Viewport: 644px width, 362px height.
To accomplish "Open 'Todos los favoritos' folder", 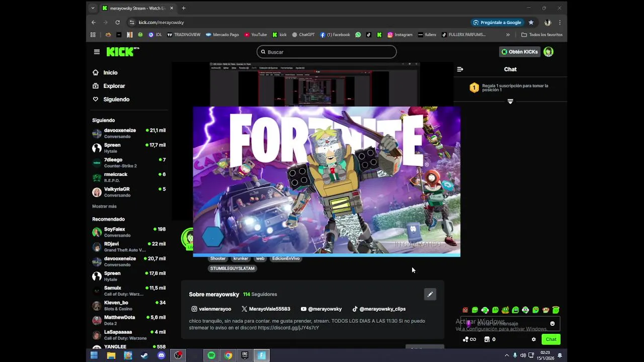I will (x=542, y=35).
